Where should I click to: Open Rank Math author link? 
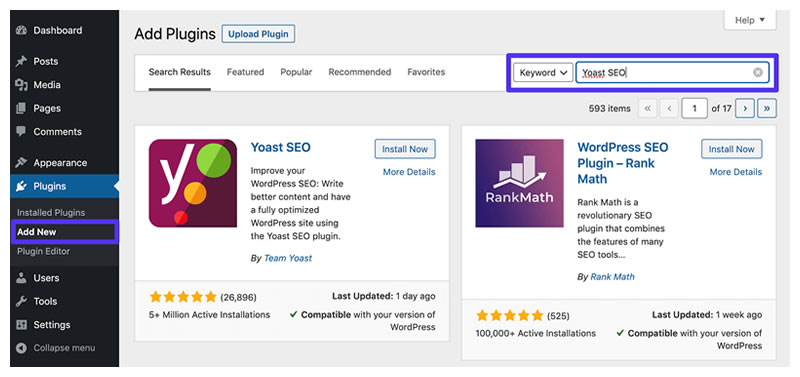pyautogui.click(x=612, y=277)
